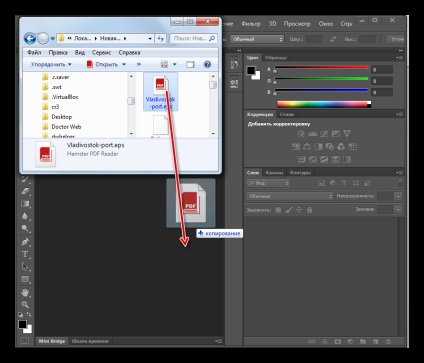424x363 pixels.
Task: Select the Pen tool
Action: [25, 242]
